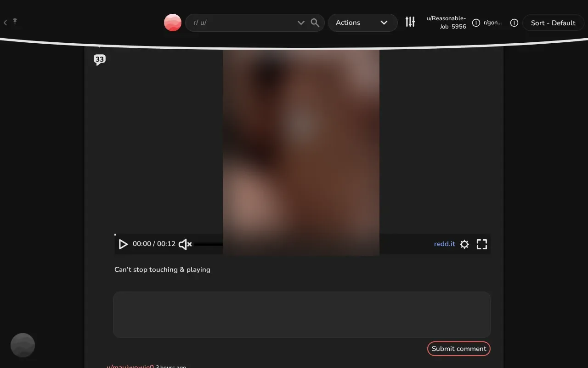
Task: Play the video
Action: pos(123,244)
